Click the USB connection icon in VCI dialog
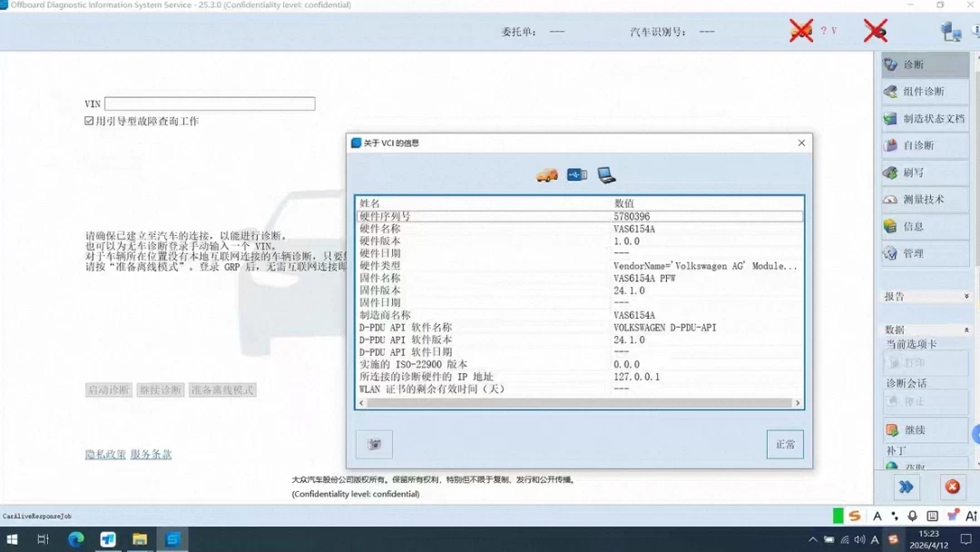The image size is (980, 552). click(x=577, y=174)
